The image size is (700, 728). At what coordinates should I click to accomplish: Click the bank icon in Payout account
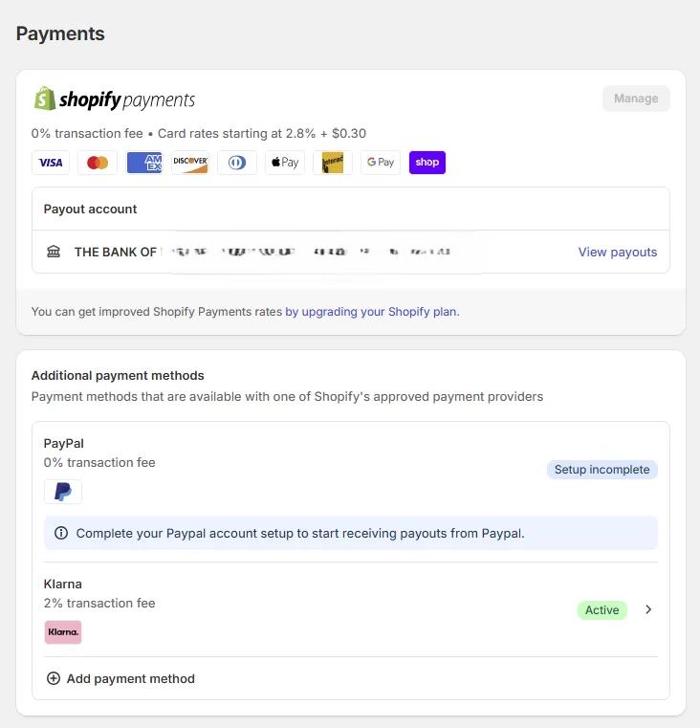[54, 252]
